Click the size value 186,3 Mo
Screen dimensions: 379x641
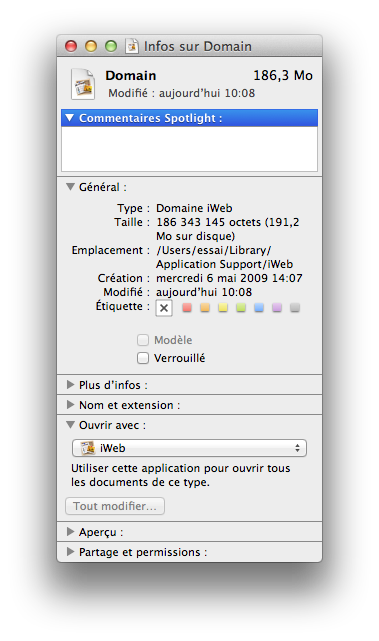(x=283, y=76)
